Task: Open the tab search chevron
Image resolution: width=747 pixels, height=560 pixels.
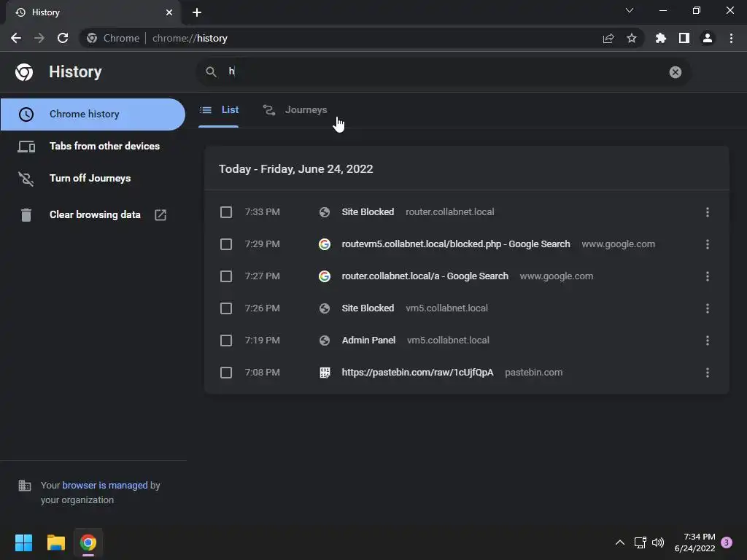Action: point(630,10)
